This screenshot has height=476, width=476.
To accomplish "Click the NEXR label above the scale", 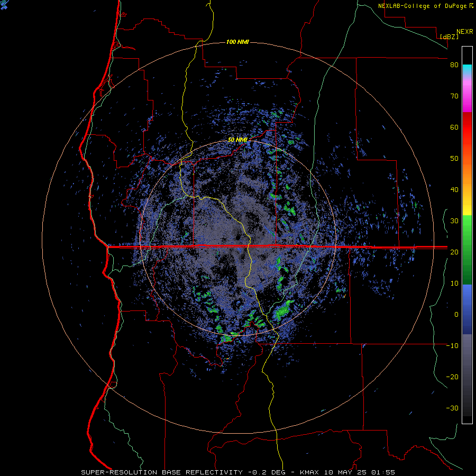I will (x=465, y=32).
